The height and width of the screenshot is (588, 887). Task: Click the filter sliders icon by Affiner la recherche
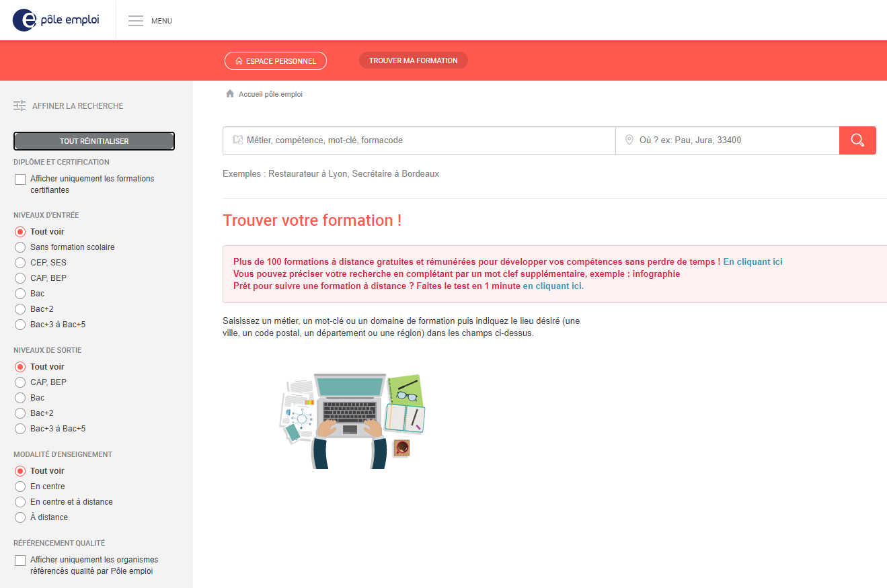coord(20,106)
